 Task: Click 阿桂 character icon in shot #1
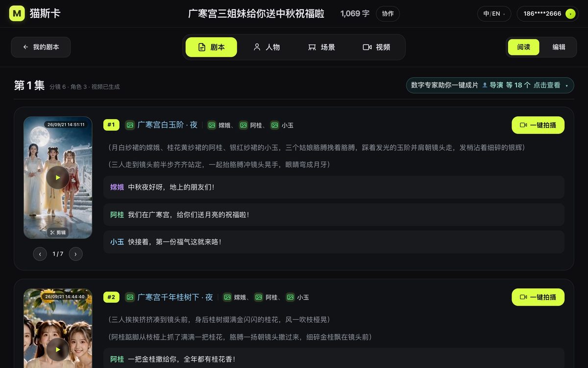pos(244,125)
